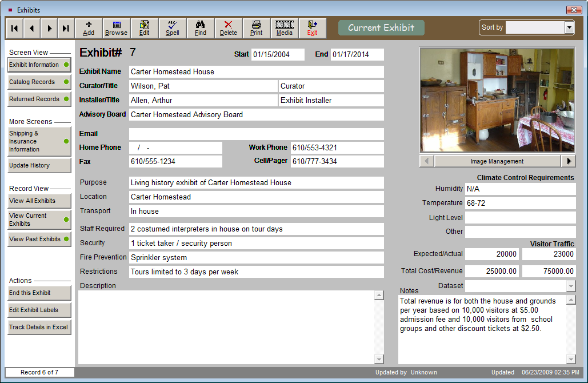Delete the current exhibit record
The image size is (588, 383).
[x=228, y=27]
